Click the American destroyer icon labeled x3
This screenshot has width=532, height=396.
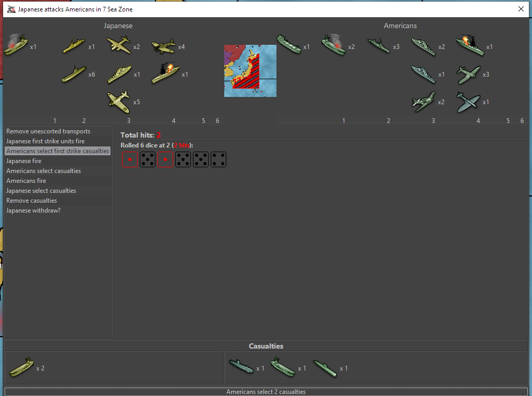pyautogui.click(x=379, y=46)
